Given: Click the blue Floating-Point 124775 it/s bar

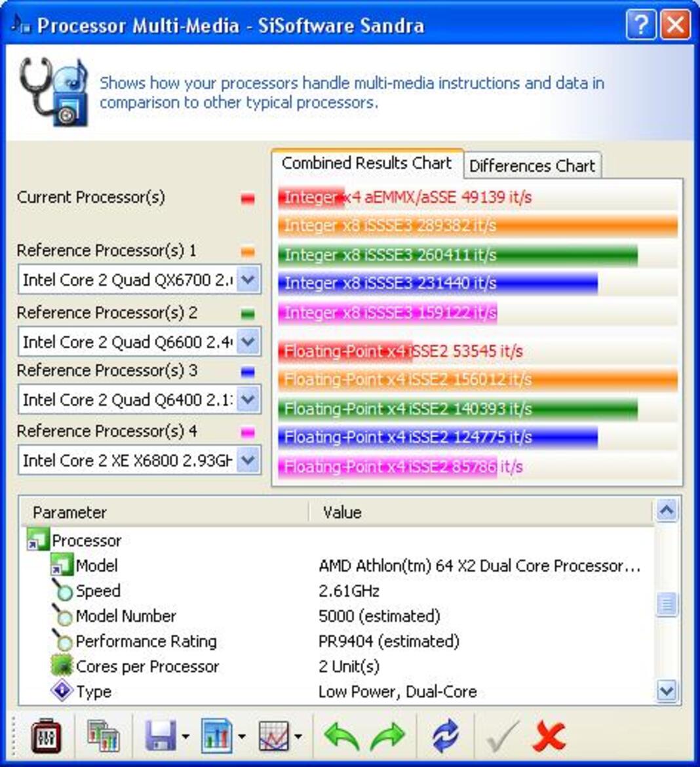Looking at the screenshot, I should 438,437.
